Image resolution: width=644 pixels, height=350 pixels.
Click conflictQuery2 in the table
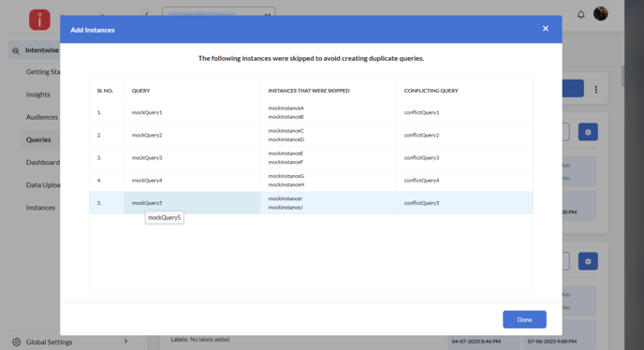[x=421, y=135]
